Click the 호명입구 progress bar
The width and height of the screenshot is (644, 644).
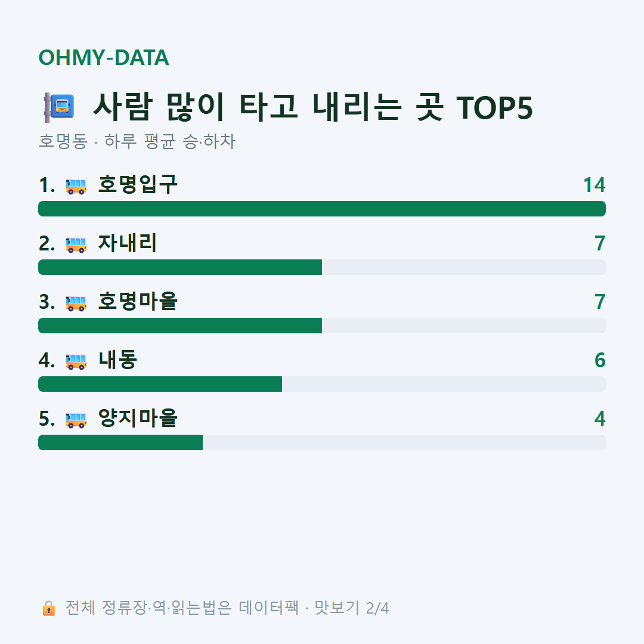322,209
